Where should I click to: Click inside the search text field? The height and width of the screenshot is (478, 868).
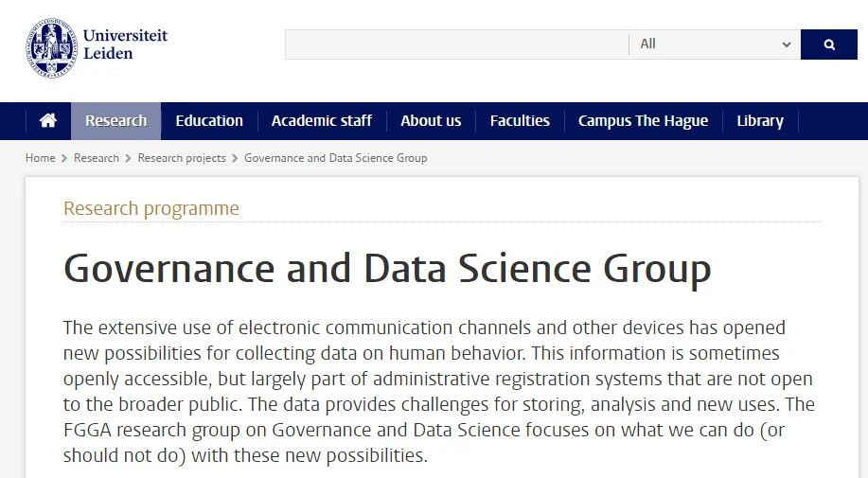(x=456, y=44)
